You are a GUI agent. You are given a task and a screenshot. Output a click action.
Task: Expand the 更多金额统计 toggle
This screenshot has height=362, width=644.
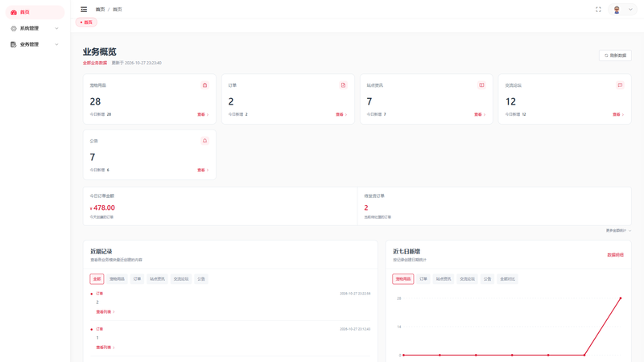click(618, 231)
